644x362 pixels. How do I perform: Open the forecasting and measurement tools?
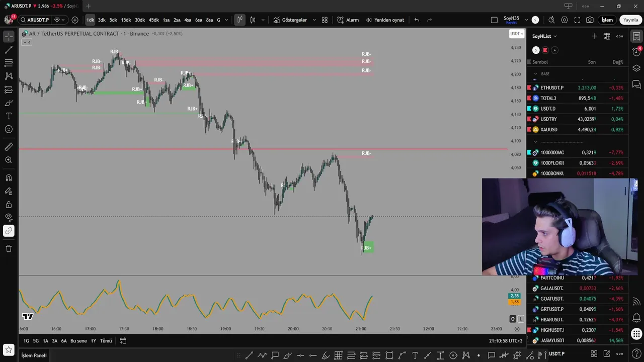[9, 89]
